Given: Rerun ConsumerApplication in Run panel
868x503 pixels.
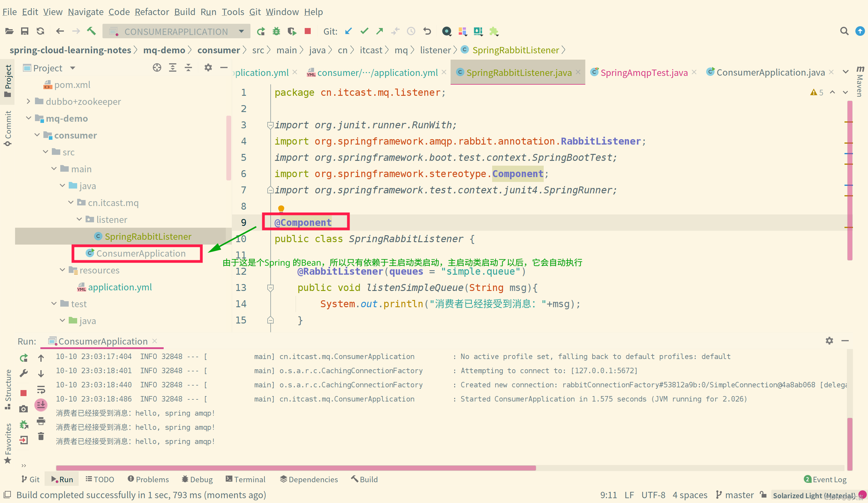Looking at the screenshot, I should [x=24, y=358].
